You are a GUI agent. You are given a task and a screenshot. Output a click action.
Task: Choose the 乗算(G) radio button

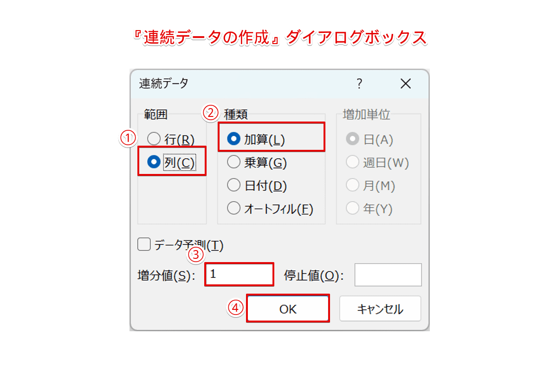point(234,162)
